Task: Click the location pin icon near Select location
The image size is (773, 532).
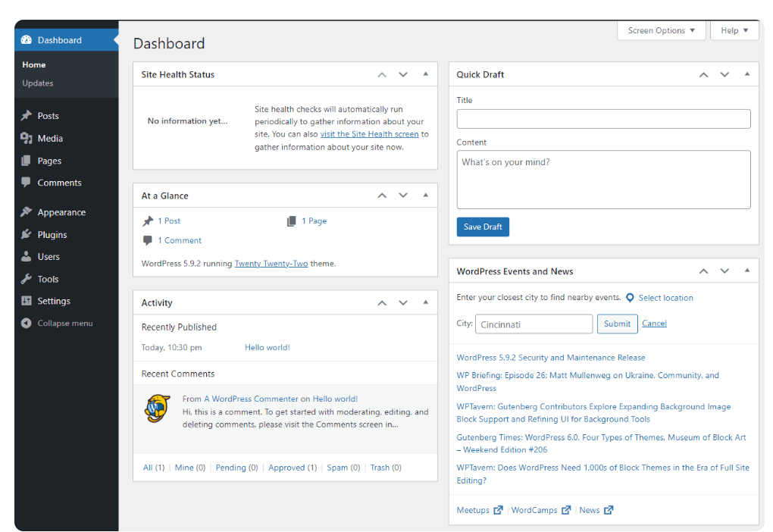Action: tap(630, 298)
